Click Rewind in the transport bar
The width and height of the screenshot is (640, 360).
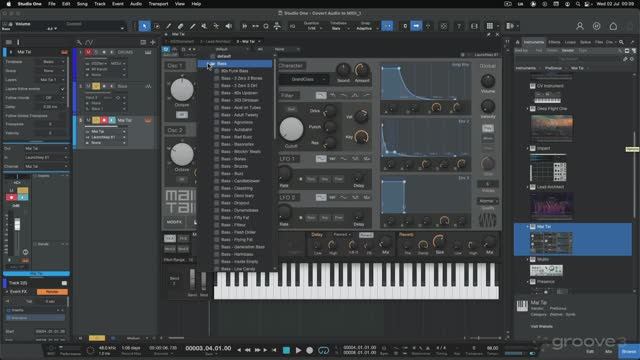coord(248,350)
